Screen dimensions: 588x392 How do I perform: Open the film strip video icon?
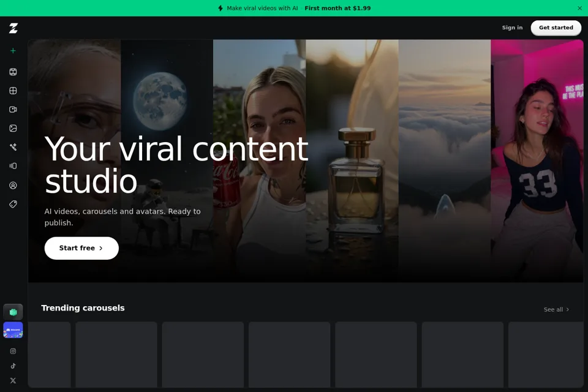13,72
